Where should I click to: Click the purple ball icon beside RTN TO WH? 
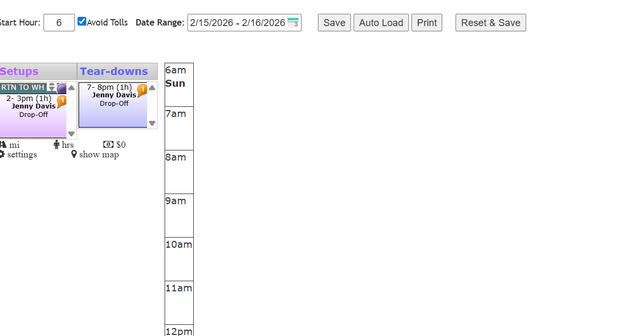pos(62,88)
